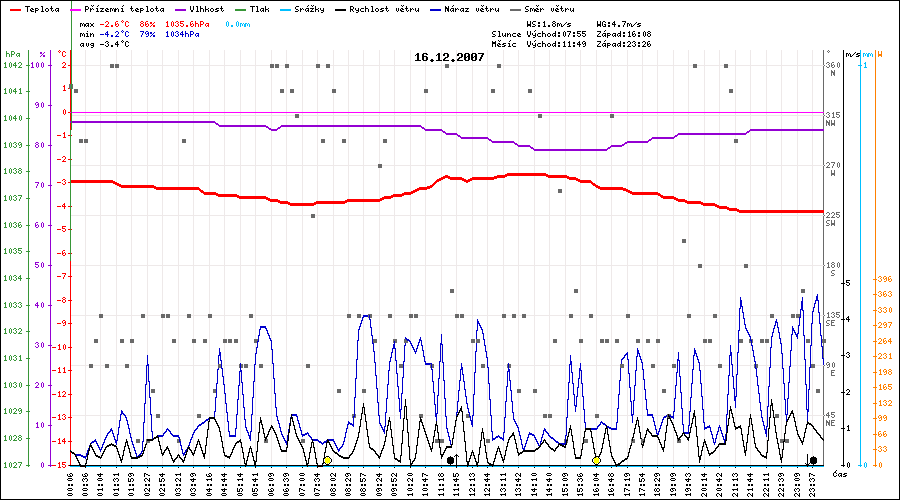The image size is (900, 500).
Task: Click the 23:37 time axis label
Action: click(812, 485)
